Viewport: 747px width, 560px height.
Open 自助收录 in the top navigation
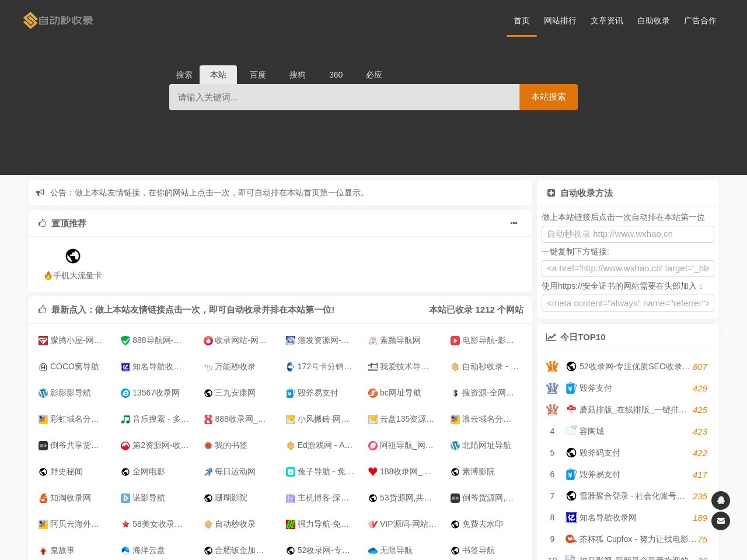point(653,20)
